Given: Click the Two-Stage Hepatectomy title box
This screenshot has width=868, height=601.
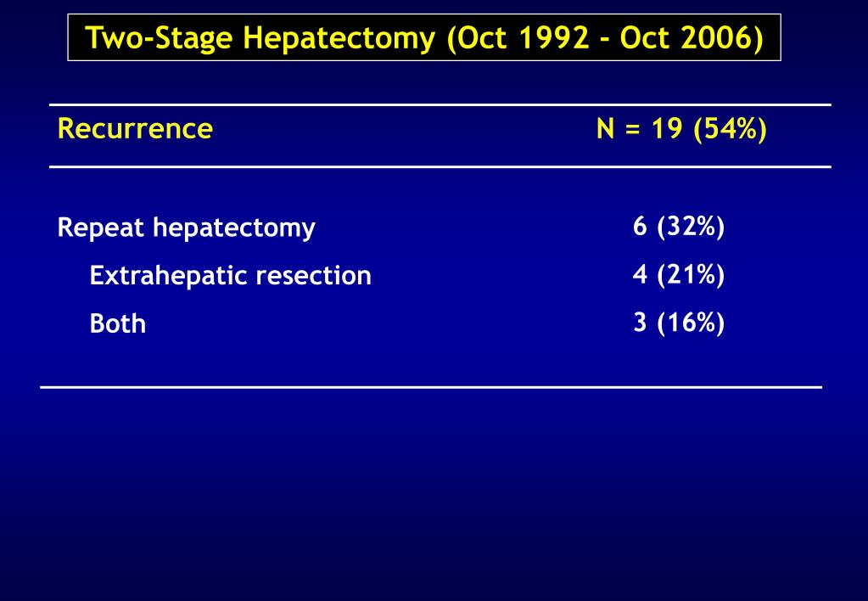Looking at the screenshot, I should [424, 37].
